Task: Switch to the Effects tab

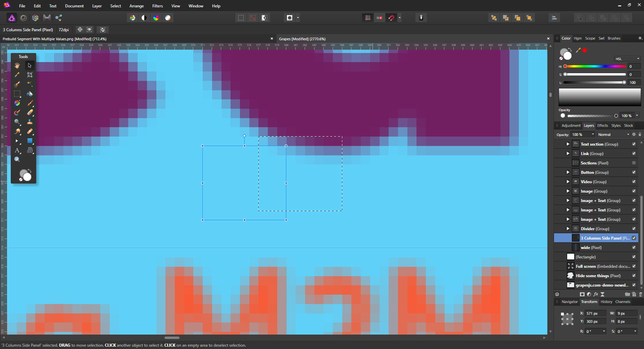Action: (x=602, y=126)
